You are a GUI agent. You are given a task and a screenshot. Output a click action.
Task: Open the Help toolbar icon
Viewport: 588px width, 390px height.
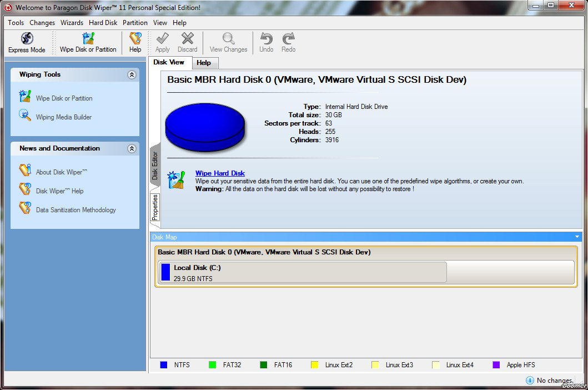[x=135, y=38]
